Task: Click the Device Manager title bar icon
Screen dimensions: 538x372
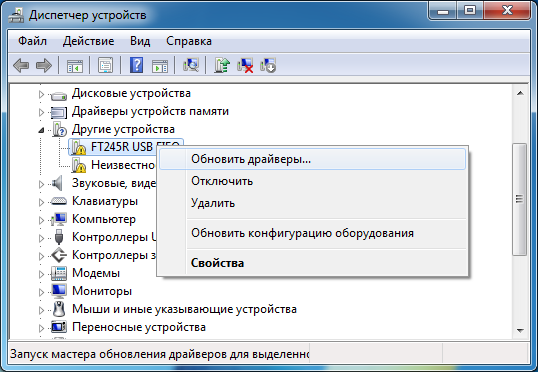Action: coord(16,15)
